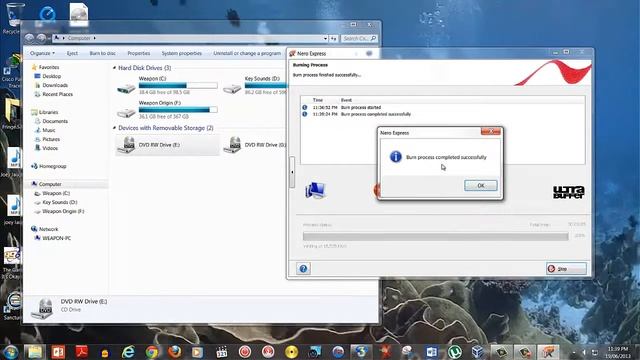Viewport: 640px width, 360px height.
Task: Click Uninstall or change a program
Action: click(247, 53)
